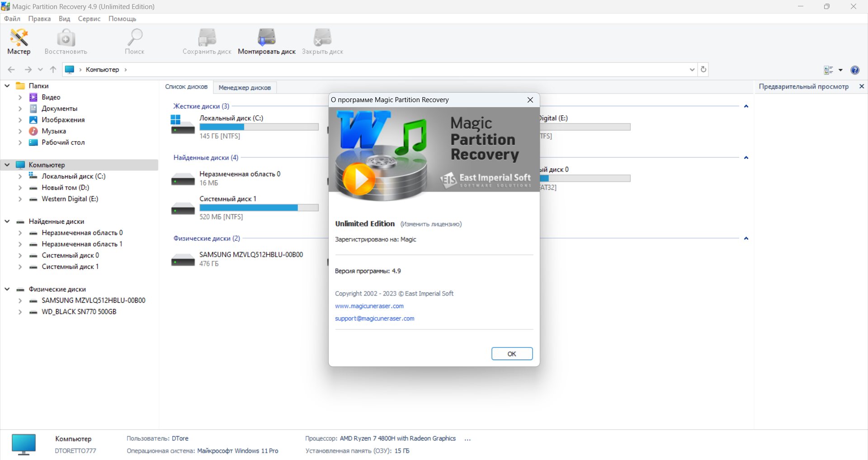
Task: Click OK in the about dialog
Action: pos(512,354)
